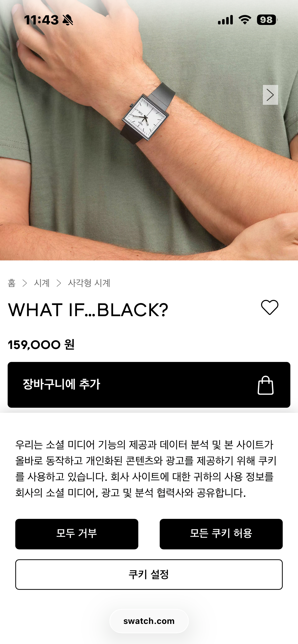
Task: Open the 사각형 시계 breadcrumb
Action: click(x=89, y=283)
